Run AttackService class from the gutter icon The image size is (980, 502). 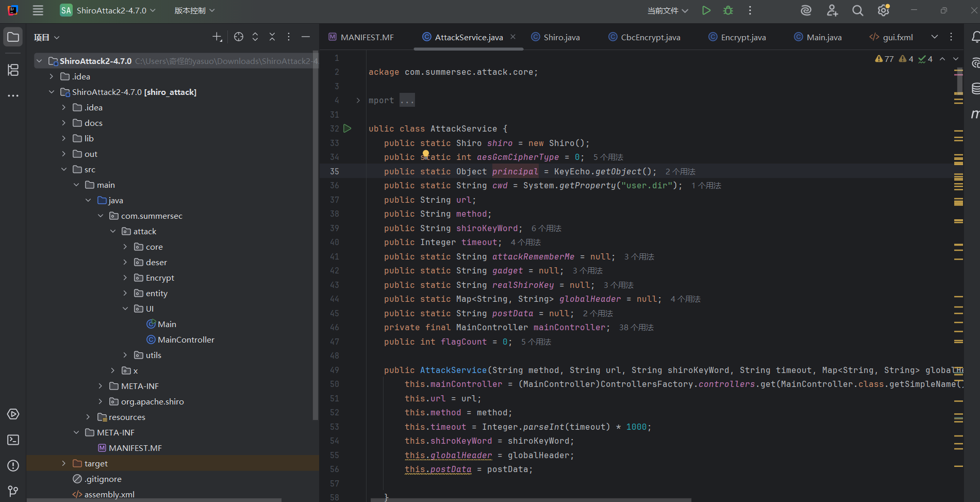pyautogui.click(x=347, y=128)
